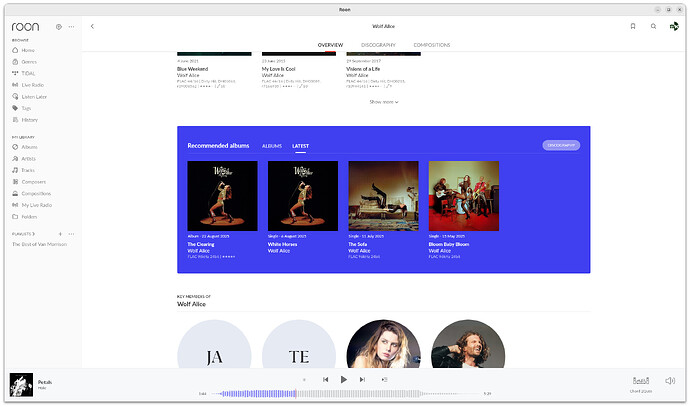Open the play queue icon
Viewport: 690px width, 407px height.
point(384,380)
